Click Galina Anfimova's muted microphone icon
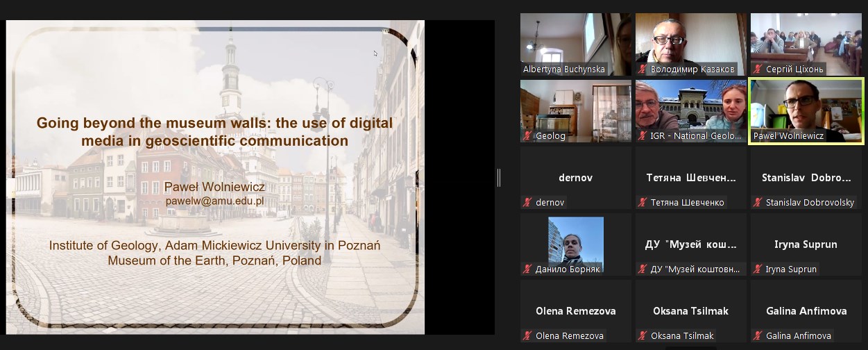Viewport: 868px width, 350px height. pos(758,336)
